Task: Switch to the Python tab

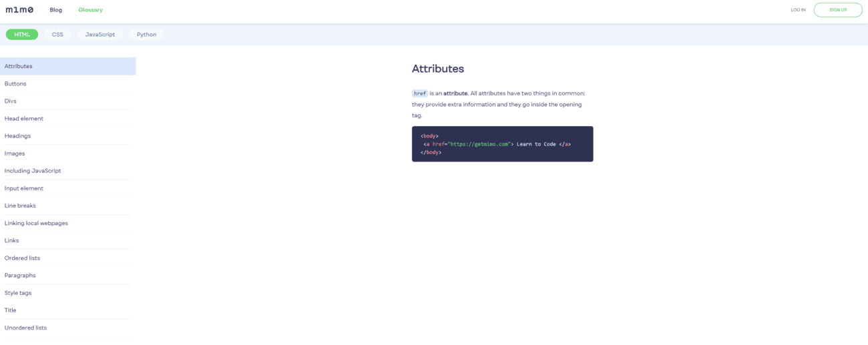Action: pos(146,35)
